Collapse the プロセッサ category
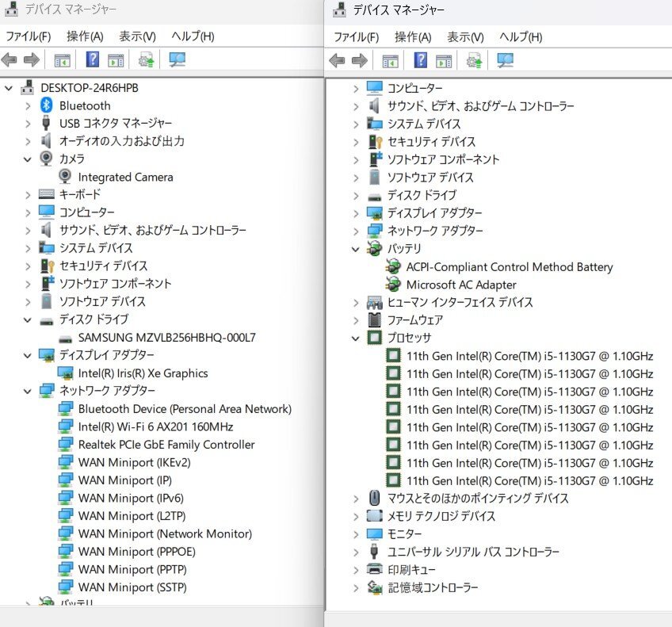The height and width of the screenshot is (627, 672). point(355,338)
